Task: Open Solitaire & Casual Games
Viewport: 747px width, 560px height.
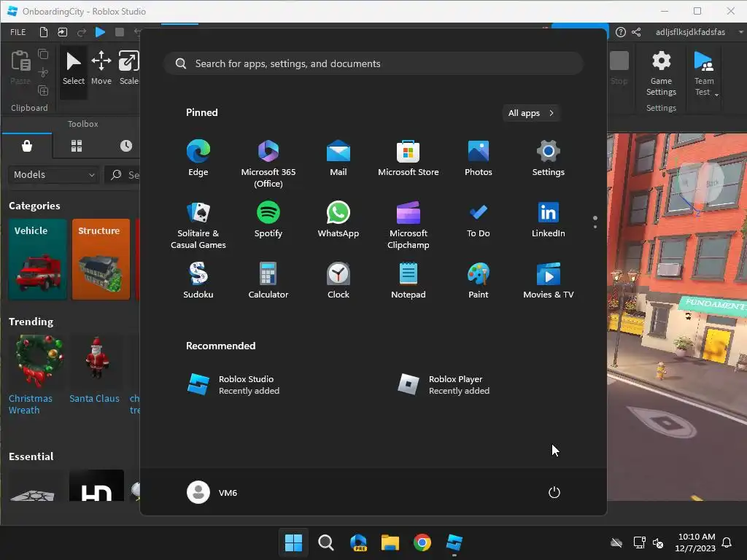Action: click(198, 225)
